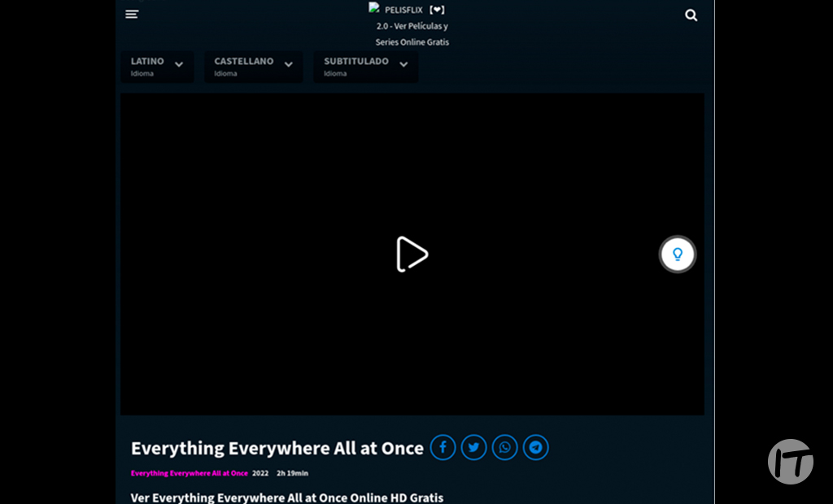Share the movie on Facebook
The height and width of the screenshot is (504, 833).
coord(443,447)
